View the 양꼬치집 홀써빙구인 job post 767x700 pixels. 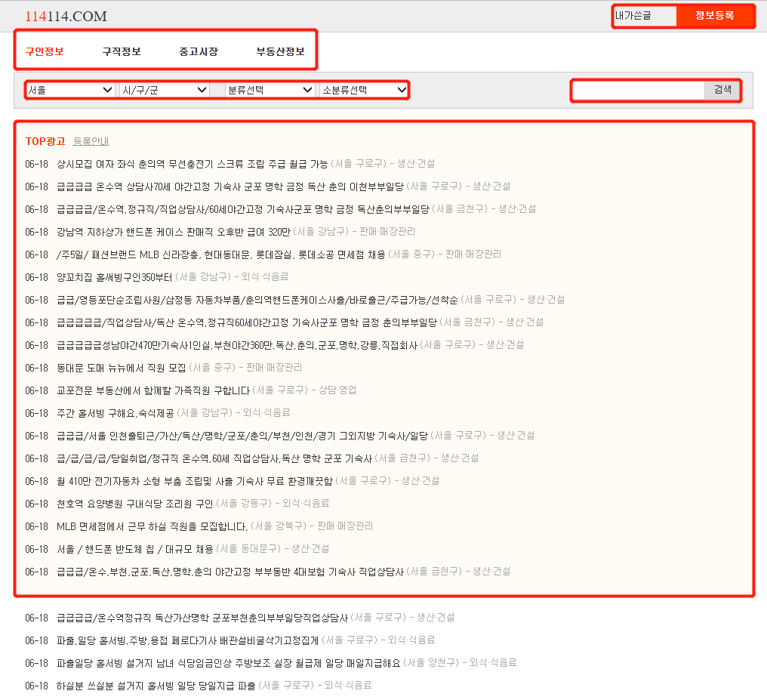(130, 276)
